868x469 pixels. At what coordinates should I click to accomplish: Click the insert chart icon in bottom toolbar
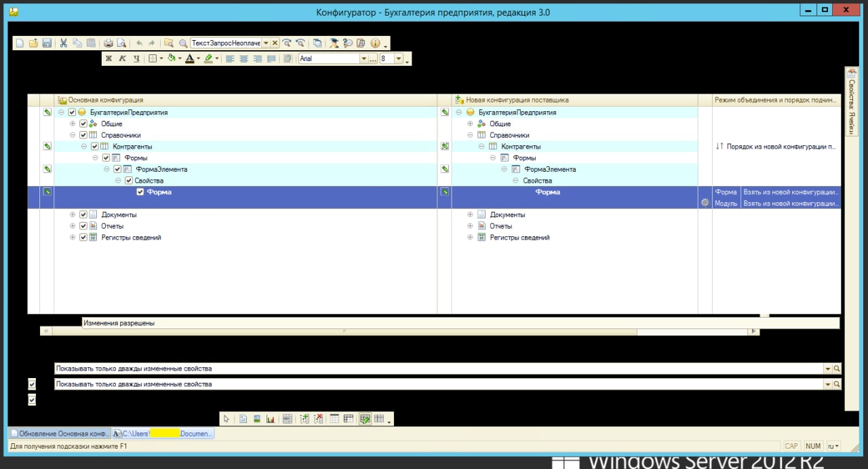[270, 419]
